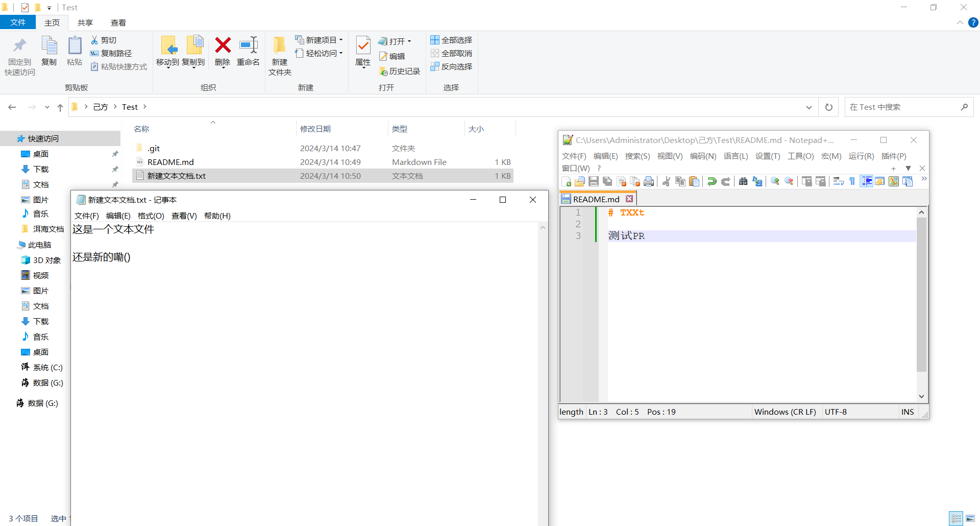Click 固定到快速访问 pin icon
This screenshot has height=526, width=980.
(x=20, y=45)
